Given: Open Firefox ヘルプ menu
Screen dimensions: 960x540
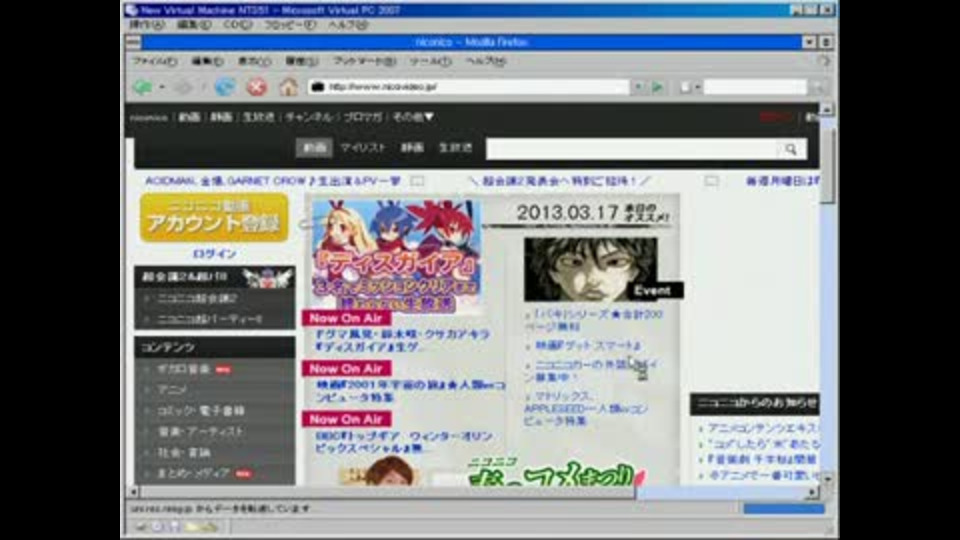Looking at the screenshot, I should pos(485,61).
